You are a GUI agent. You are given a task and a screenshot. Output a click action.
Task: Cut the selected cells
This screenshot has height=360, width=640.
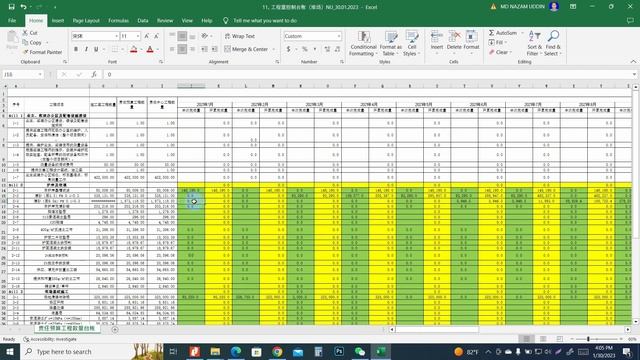coord(30,33)
